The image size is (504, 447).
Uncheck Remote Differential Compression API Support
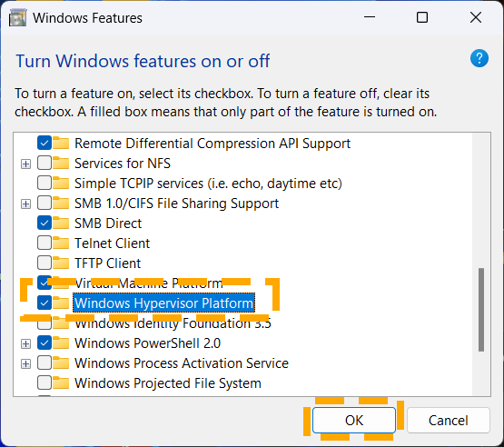[44, 144]
